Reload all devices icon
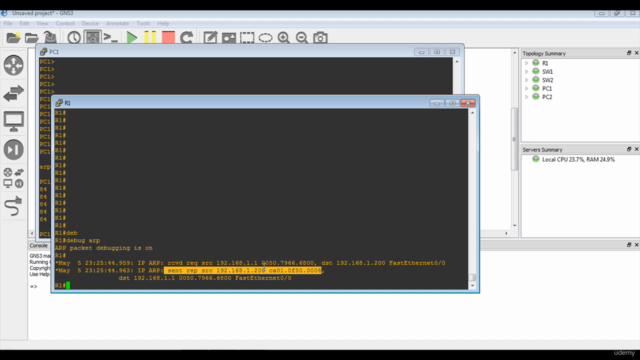 (187, 38)
